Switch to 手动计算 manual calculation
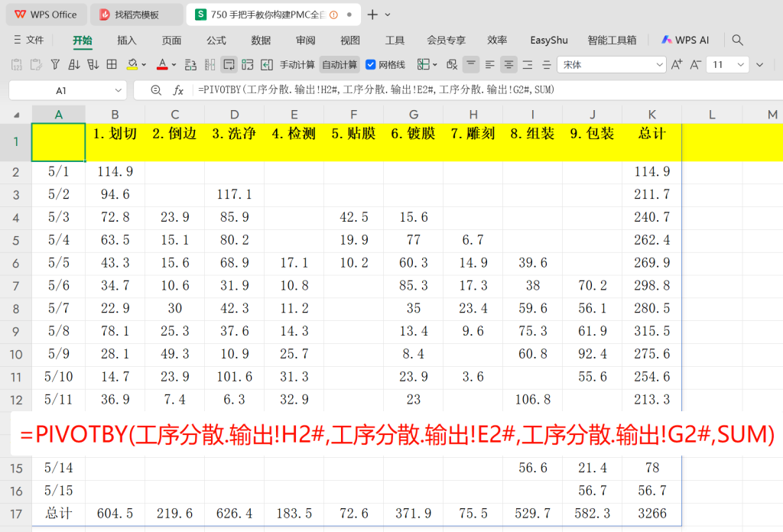The height and width of the screenshot is (532, 783). (x=297, y=65)
